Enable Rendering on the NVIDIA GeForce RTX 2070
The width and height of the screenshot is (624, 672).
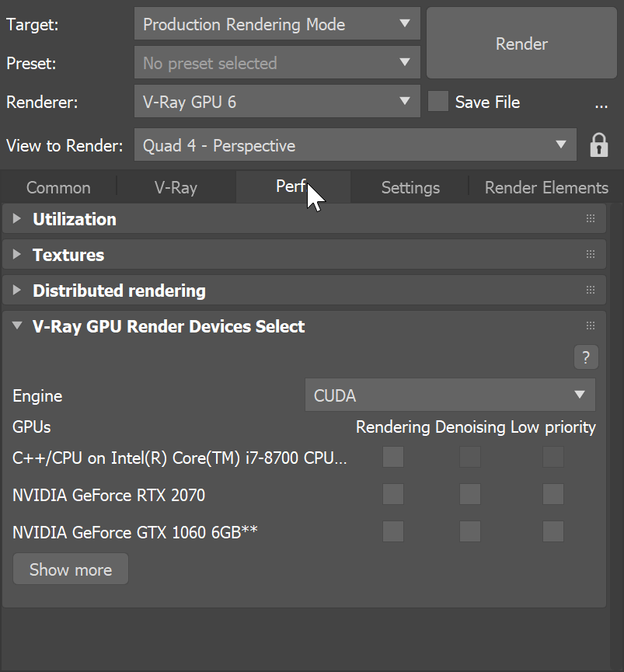[x=392, y=494]
